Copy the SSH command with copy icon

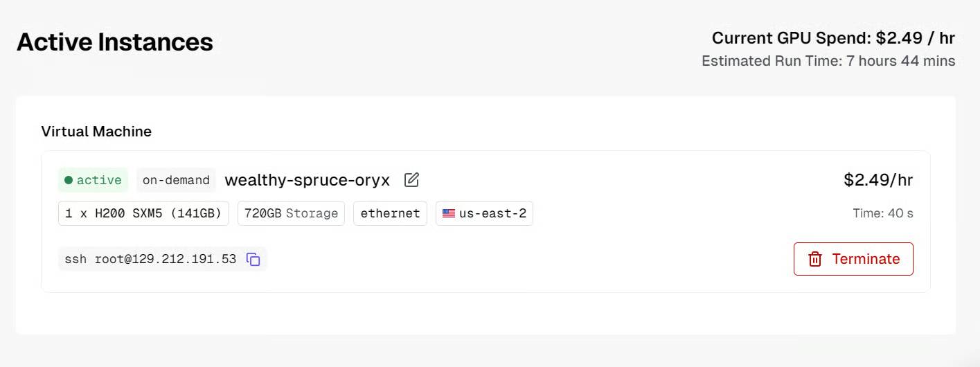pyautogui.click(x=253, y=260)
